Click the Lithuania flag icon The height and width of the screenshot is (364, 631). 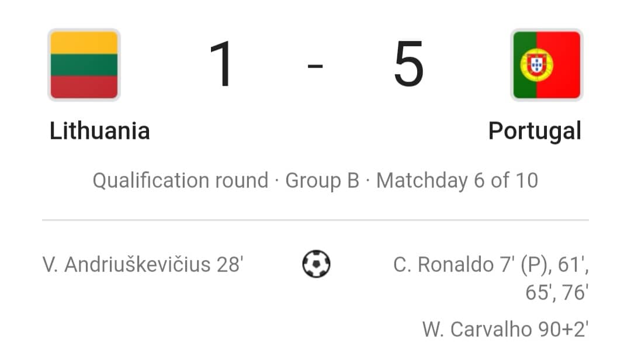click(x=84, y=65)
